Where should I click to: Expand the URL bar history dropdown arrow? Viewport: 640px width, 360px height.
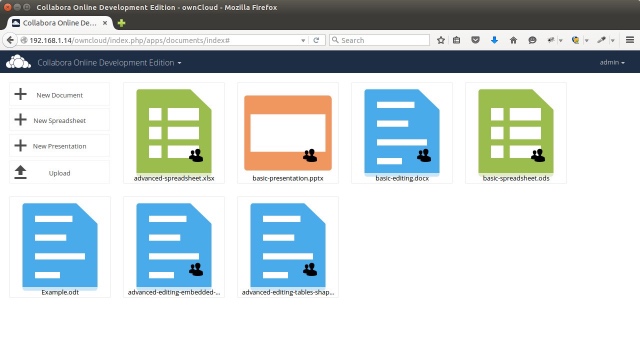pyautogui.click(x=303, y=40)
